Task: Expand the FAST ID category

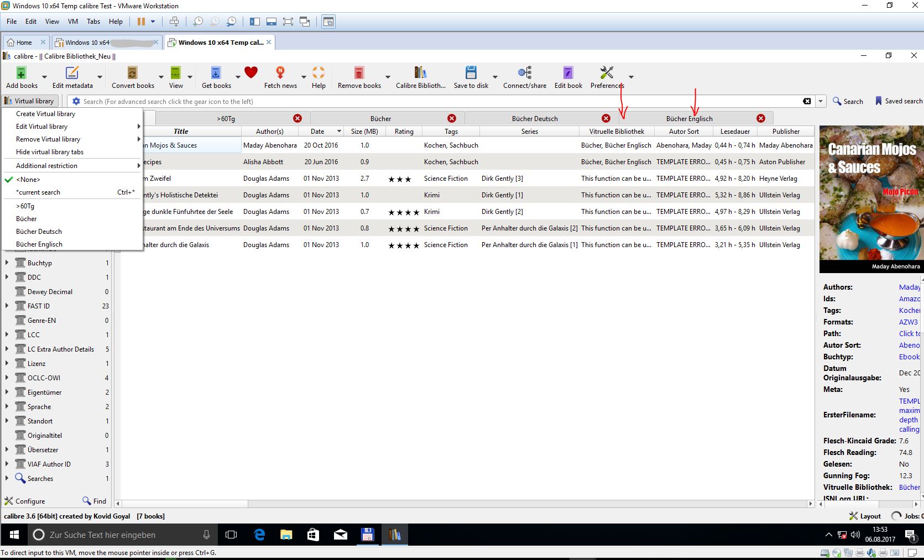Action: pos(7,306)
